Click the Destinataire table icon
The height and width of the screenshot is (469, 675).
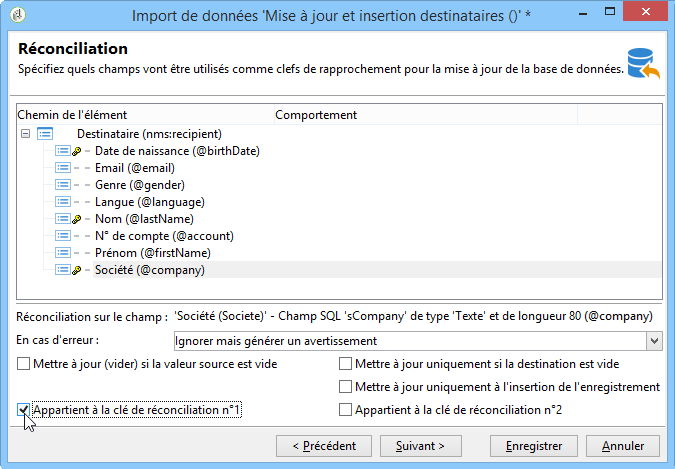[x=44, y=133]
